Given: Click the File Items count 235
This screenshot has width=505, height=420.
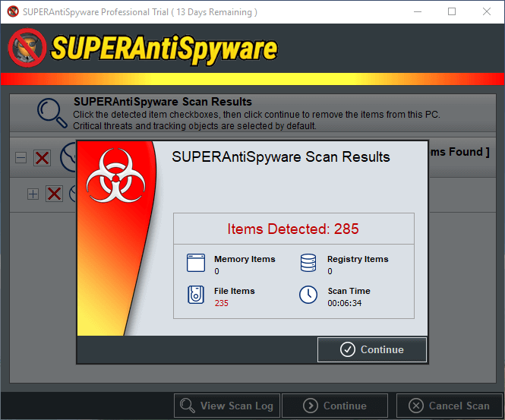Looking at the screenshot, I should [x=222, y=303].
